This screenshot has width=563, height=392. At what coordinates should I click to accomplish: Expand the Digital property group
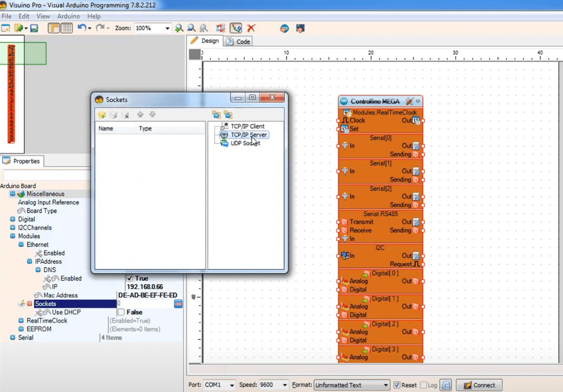pos(13,219)
